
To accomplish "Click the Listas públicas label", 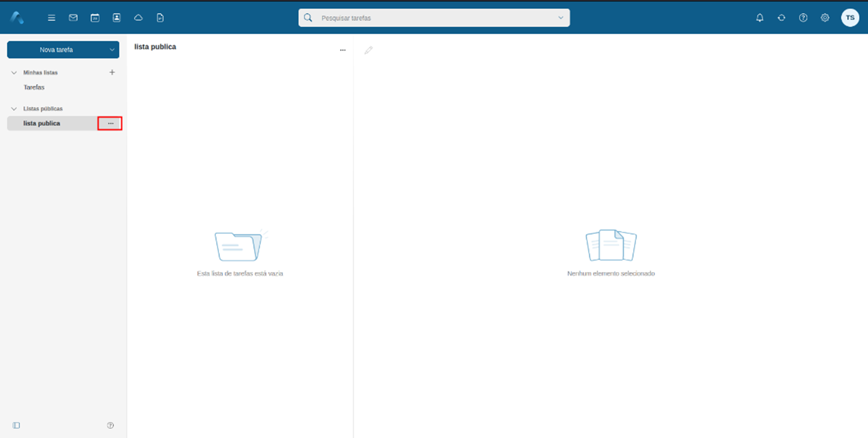I will (x=43, y=108).
